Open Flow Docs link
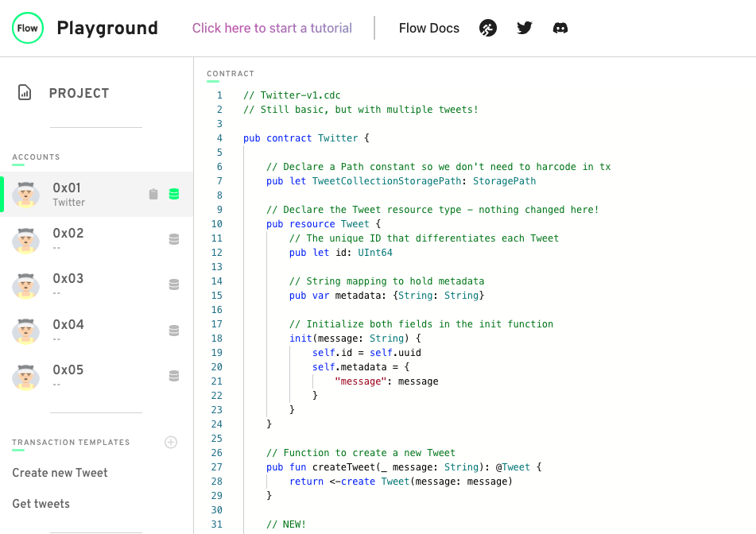 point(429,28)
